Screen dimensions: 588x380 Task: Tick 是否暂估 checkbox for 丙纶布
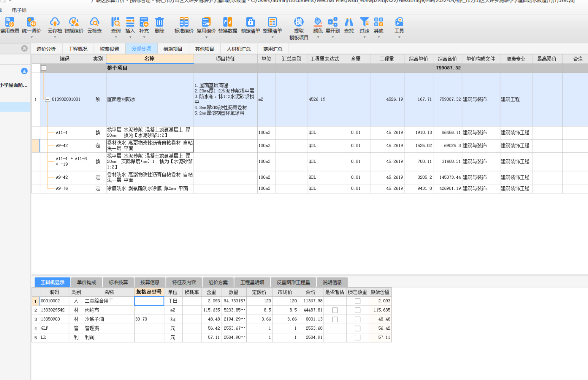click(335, 310)
